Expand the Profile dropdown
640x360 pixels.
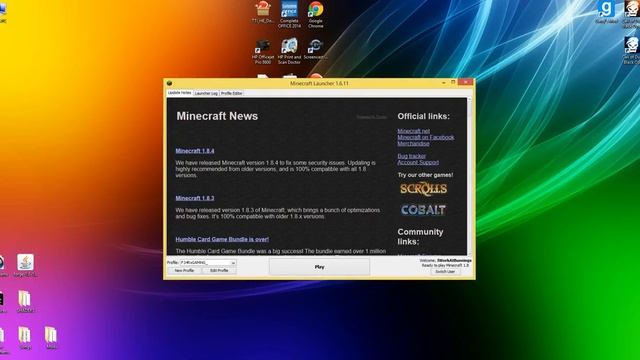pos(233,263)
